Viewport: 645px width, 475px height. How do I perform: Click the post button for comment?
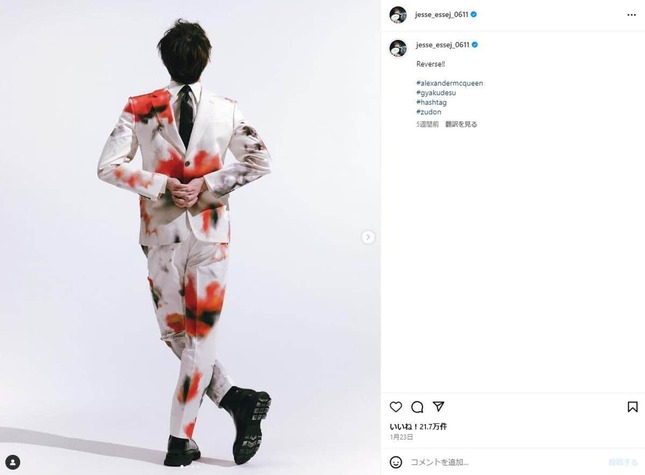point(623,462)
